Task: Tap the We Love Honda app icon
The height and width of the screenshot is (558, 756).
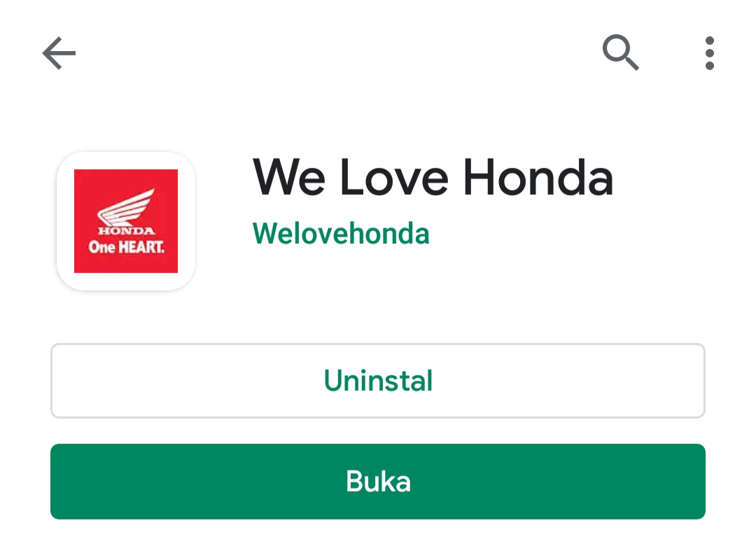Action: [x=126, y=221]
